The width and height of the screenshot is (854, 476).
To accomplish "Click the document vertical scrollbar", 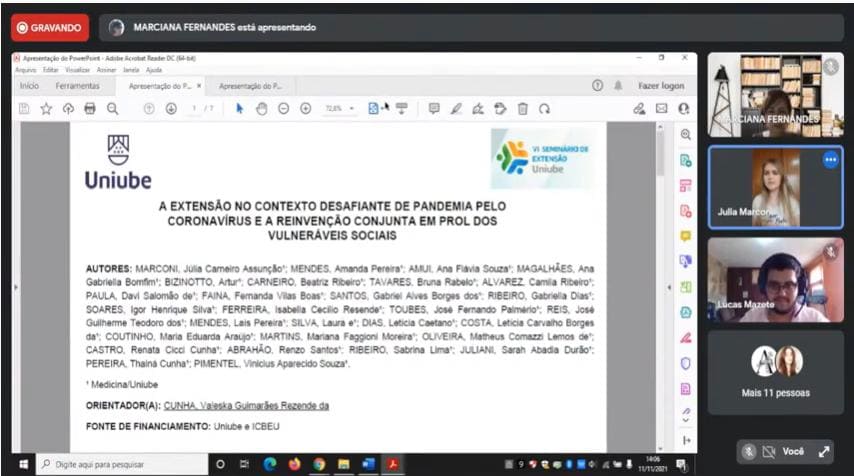I will [x=660, y=288].
